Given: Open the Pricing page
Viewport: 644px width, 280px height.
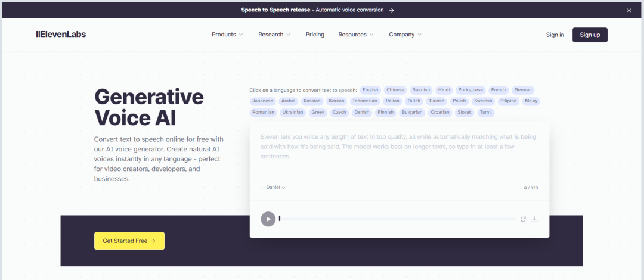Looking at the screenshot, I should (x=315, y=35).
